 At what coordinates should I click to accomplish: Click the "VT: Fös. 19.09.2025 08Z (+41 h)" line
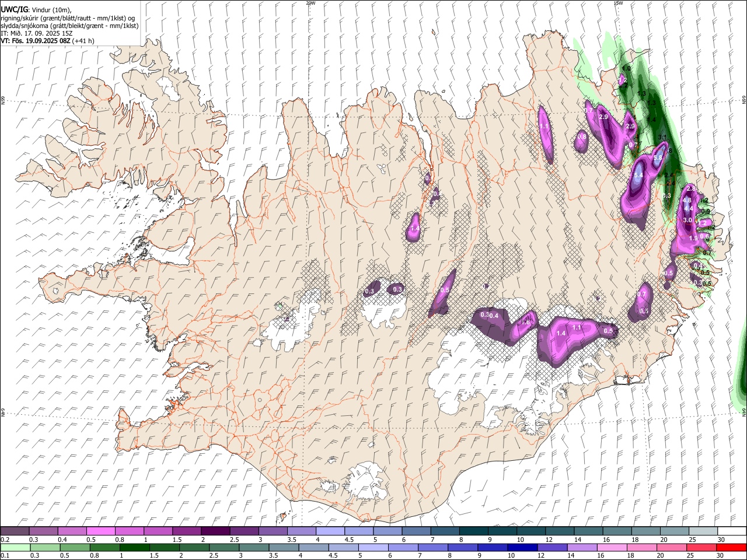[x=47, y=41]
